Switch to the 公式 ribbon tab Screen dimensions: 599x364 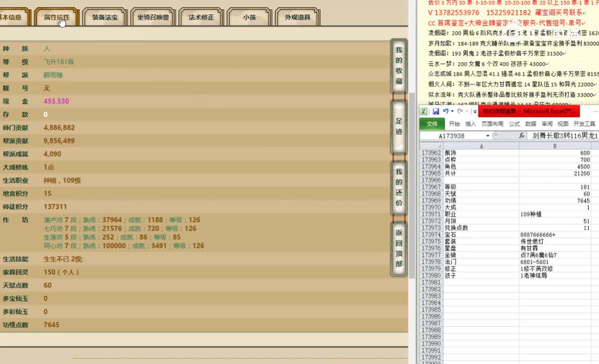coord(514,124)
